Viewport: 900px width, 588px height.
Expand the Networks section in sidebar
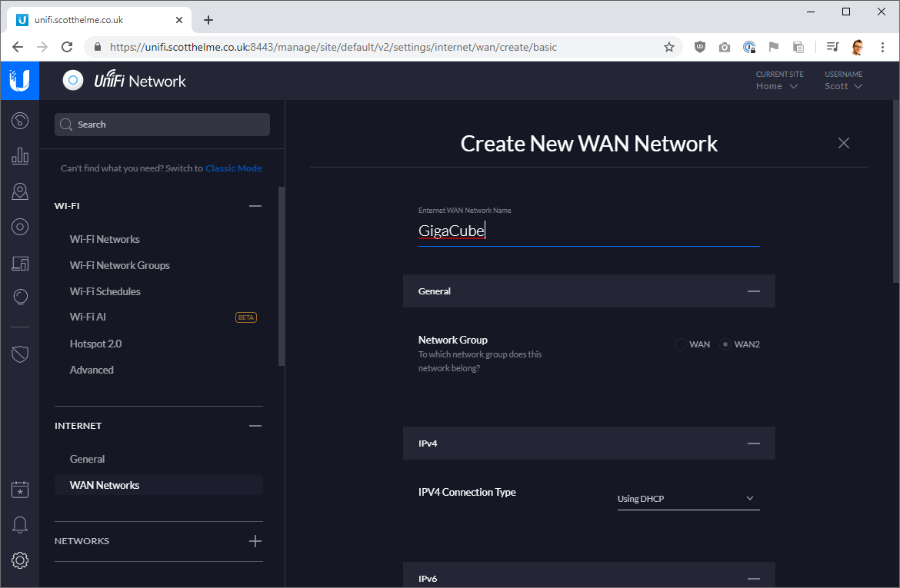point(255,541)
